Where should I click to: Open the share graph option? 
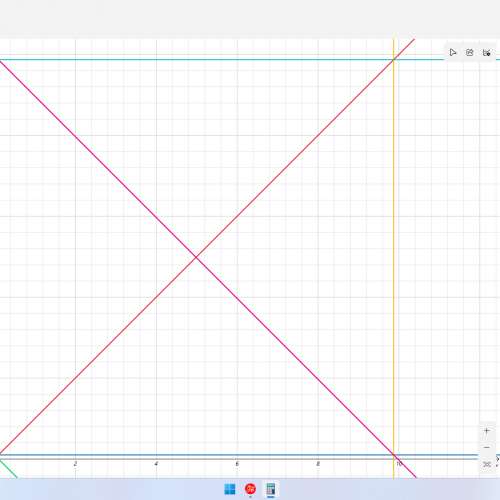click(x=470, y=53)
